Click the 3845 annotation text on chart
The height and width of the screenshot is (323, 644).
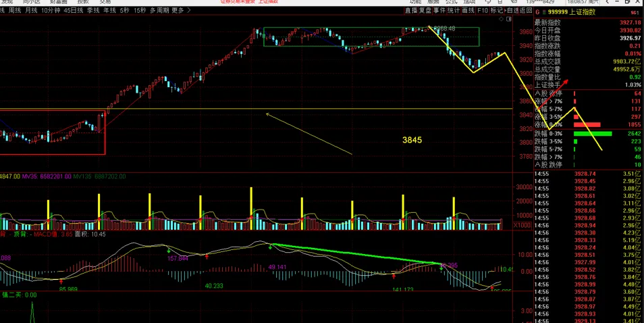412,140
